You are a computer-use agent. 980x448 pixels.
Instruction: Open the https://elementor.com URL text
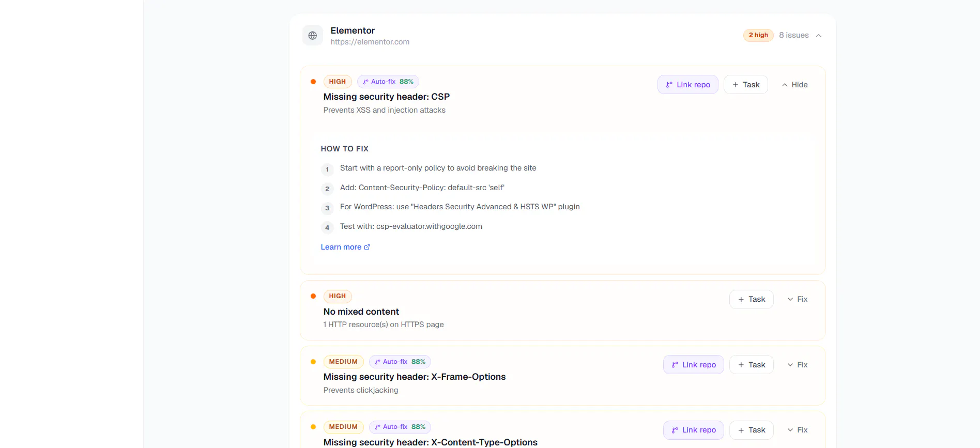(370, 42)
